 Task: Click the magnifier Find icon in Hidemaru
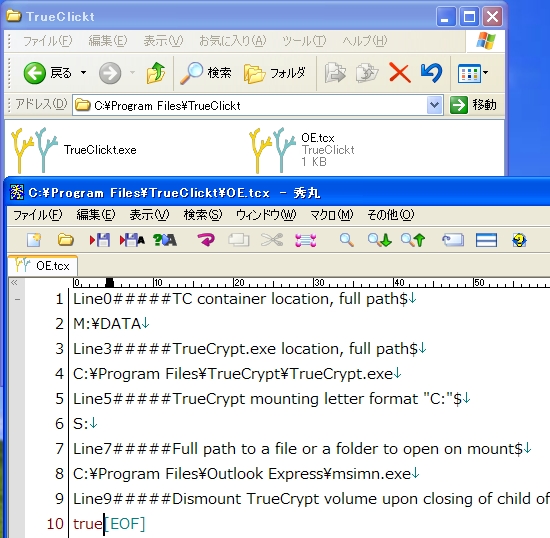(347, 240)
